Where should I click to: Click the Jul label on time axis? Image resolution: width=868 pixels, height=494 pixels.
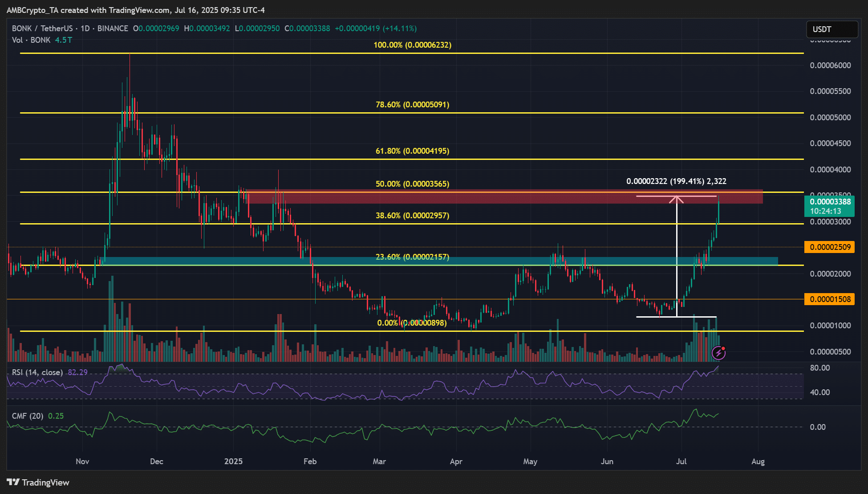[681, 461]
